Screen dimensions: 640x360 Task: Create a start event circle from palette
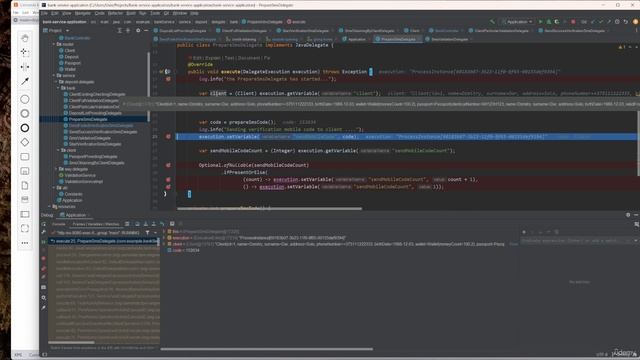pos(25,99)
